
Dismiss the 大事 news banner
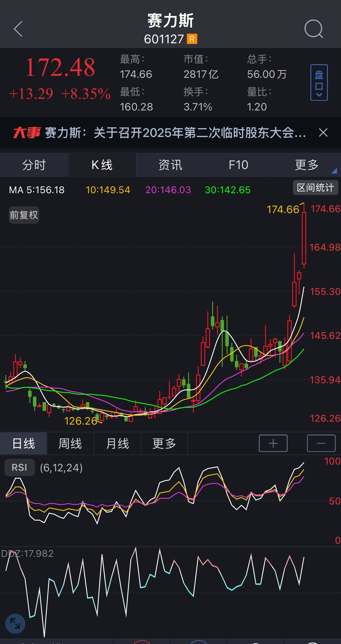tap(323, 133)
